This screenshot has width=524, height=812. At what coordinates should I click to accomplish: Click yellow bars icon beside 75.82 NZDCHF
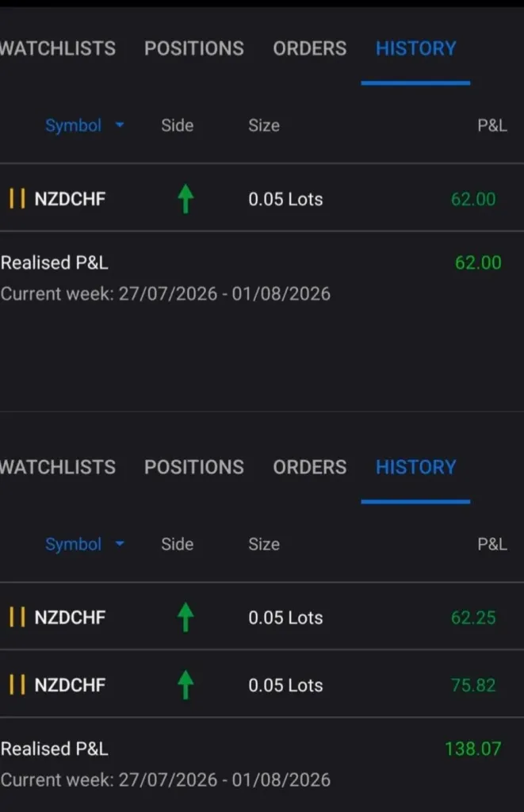point(17,684)
